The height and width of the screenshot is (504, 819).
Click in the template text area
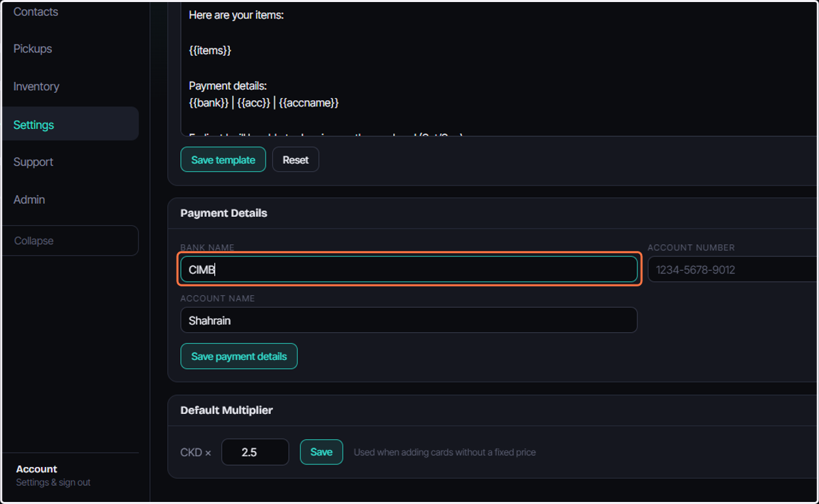click(500, 68)
